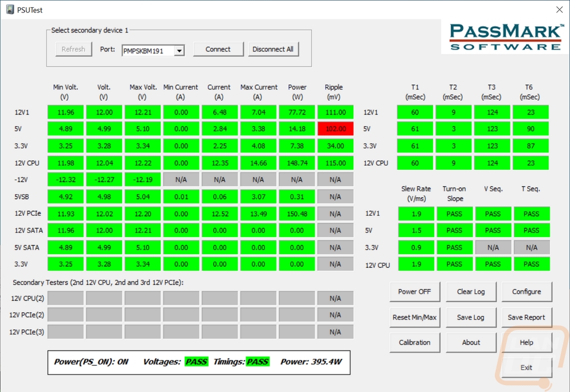This screenshot has width=570, height=392.
Task: Click the 3.3V T6 timing value 87
Action: coord(531,146)
